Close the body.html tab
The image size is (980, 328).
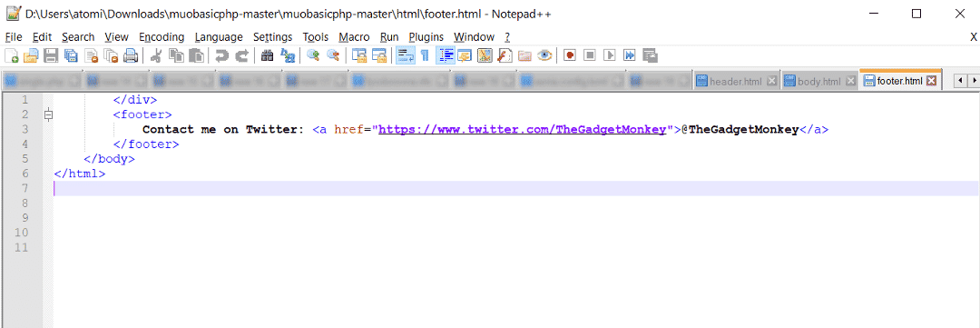coord(850,82)
